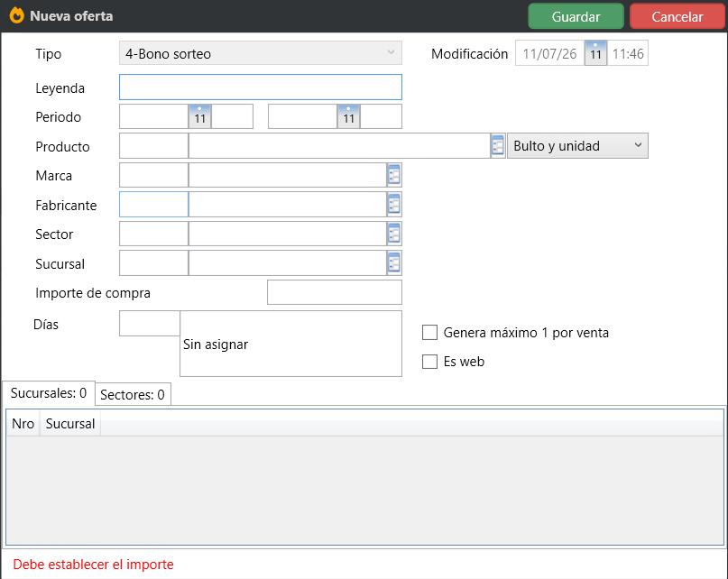Click the green Guardar button
Viewport: 728px width, 579px height.
point(576,16)
